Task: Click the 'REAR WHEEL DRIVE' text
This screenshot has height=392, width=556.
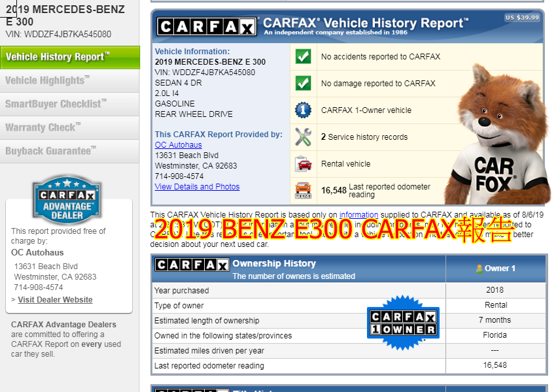Action: 194,114
